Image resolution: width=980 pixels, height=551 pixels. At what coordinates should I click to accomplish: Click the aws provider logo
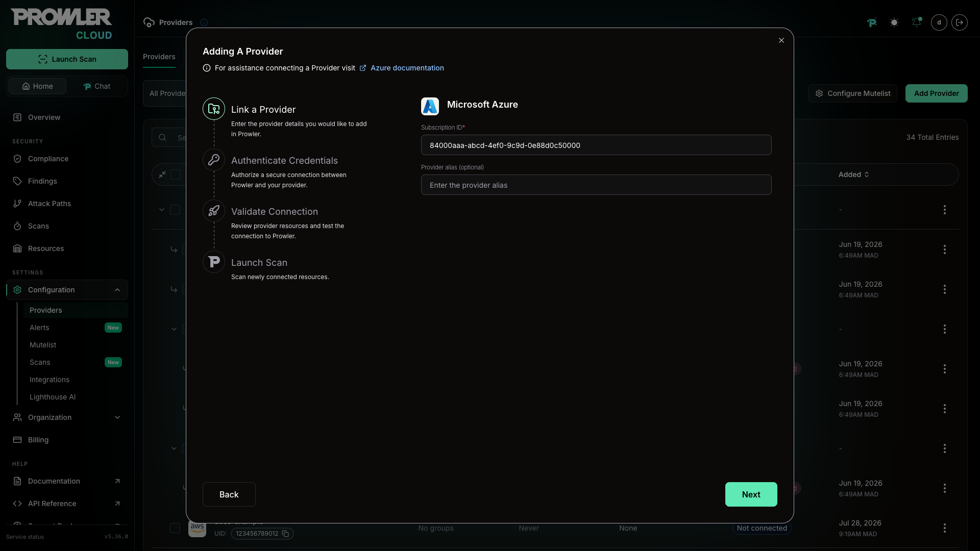[x=198, y=528]
